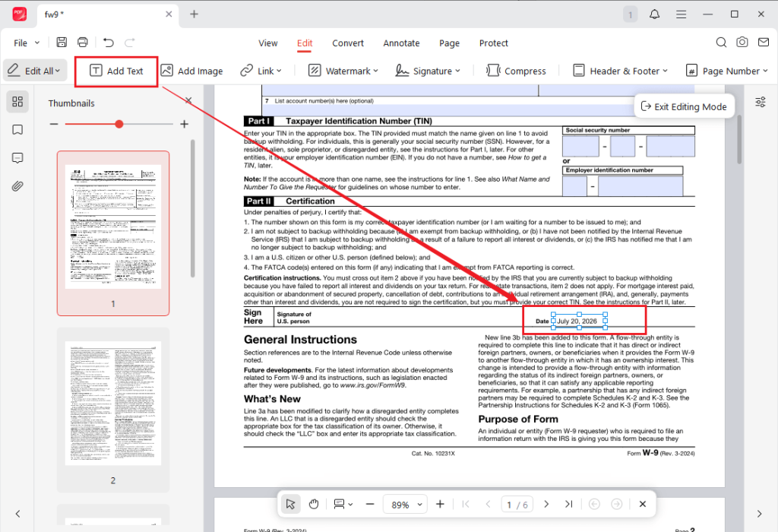Screen dimensions: 778x532
Task: Undo the last action
Action: click(108, 43)
